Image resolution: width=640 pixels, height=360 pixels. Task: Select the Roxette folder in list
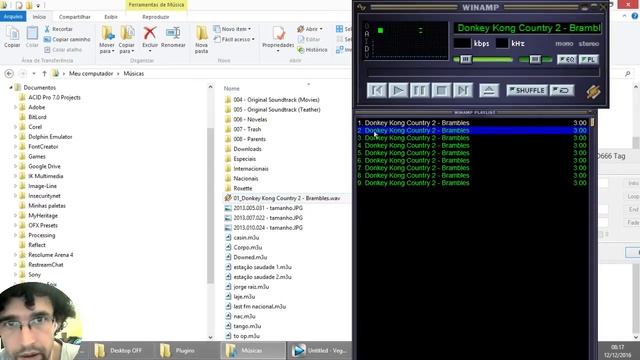coord(242,188)
